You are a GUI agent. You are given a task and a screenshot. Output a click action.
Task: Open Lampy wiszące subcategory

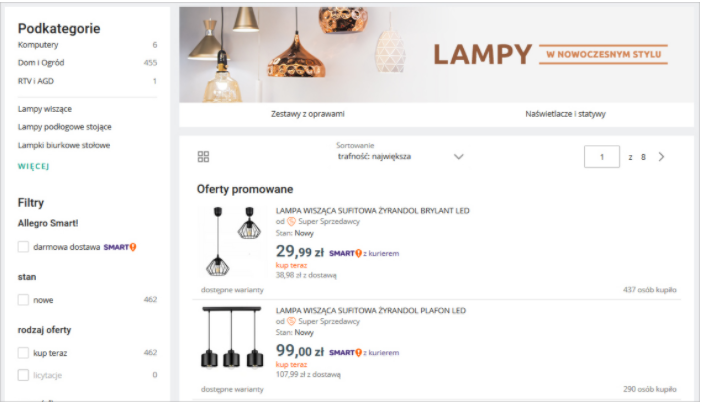(45, 108)
